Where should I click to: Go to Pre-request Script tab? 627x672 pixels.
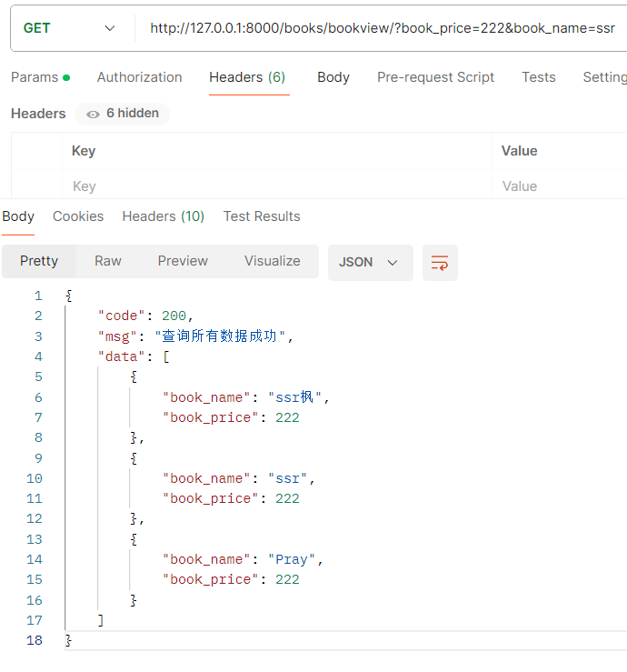tap(435, 77)
